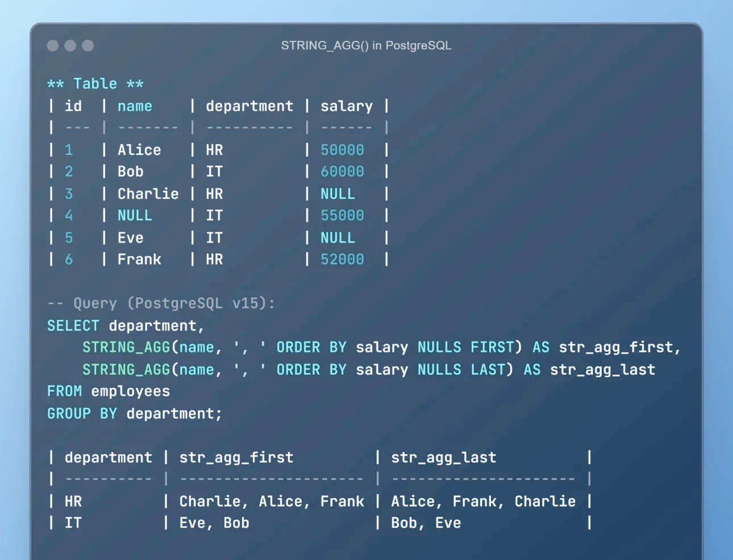Select salary value 60000
The width and height of the screenshot is (733, 560).
point(342,172)
